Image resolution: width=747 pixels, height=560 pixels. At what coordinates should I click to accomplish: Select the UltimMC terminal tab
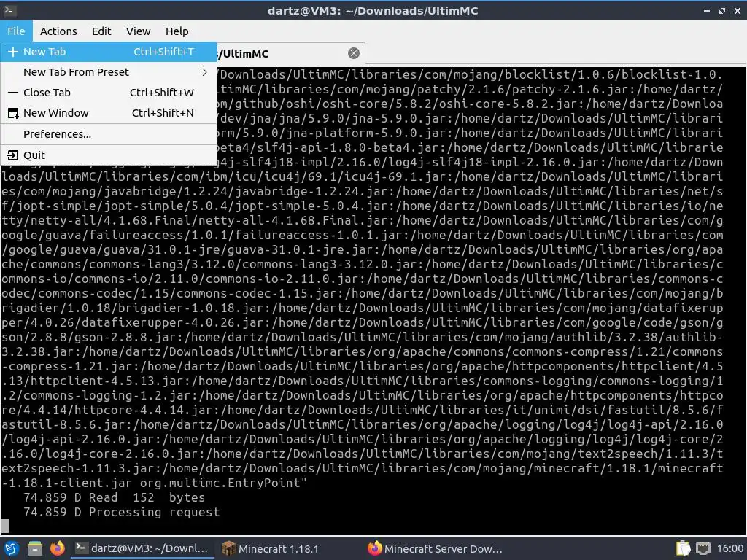click(x=290, y=53)
